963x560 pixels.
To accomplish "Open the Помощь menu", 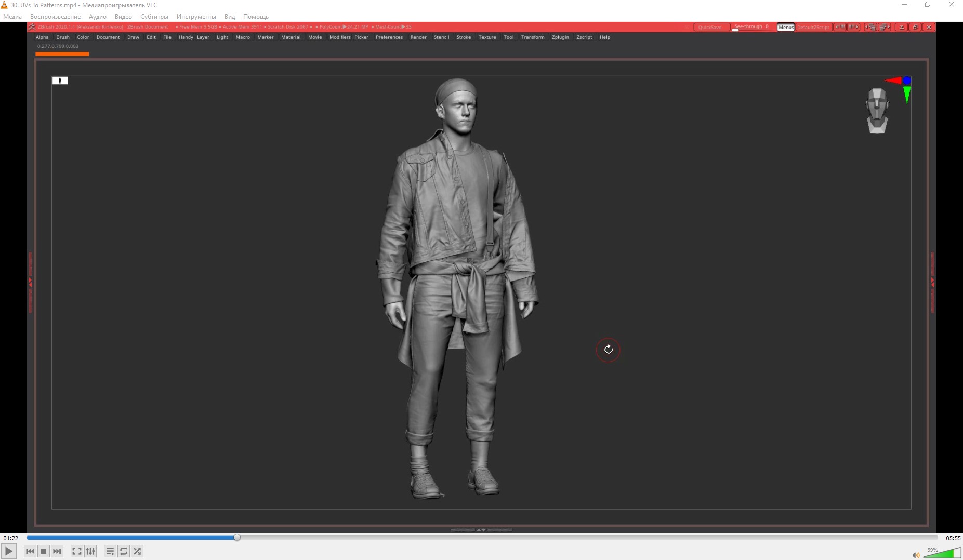I will (x=256, y=17).
